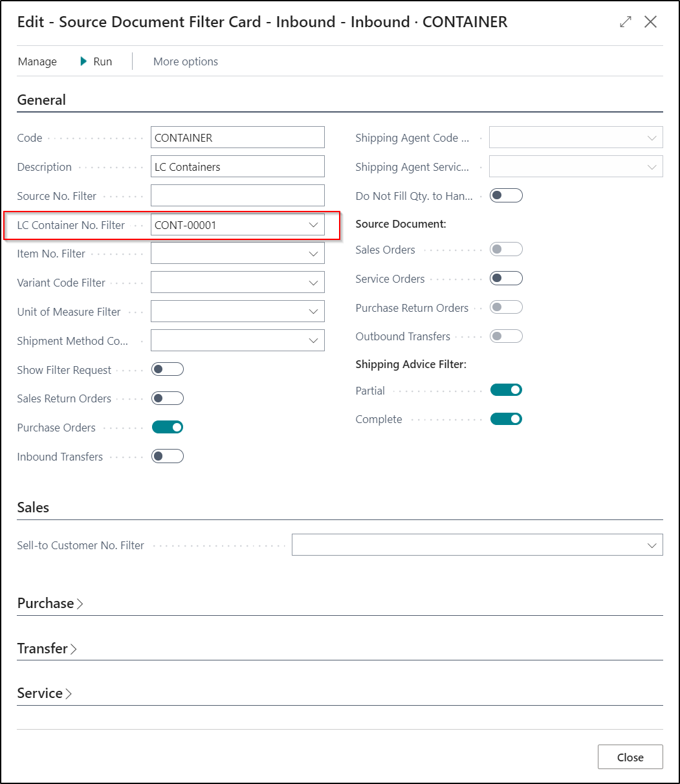Open Sell-to Customer No. Filter dropdown
Image resolution: width=680 pixels, height=784 pixels.
652,545
